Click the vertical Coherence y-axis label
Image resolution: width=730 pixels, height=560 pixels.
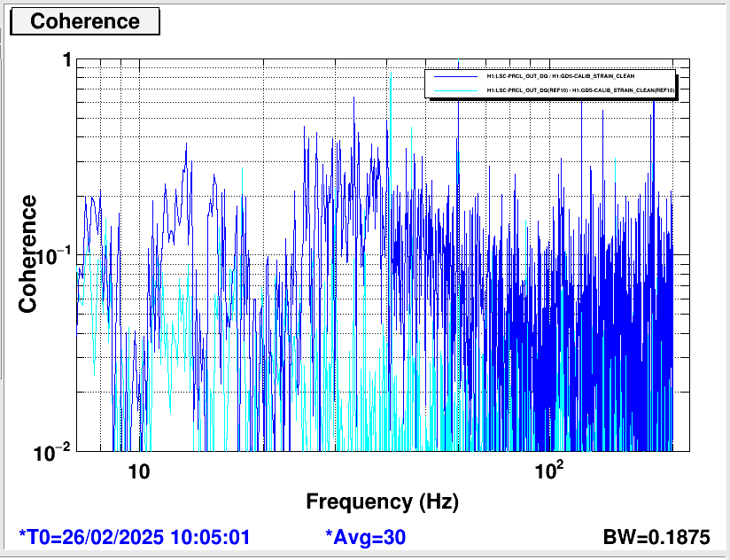[27, 254]
